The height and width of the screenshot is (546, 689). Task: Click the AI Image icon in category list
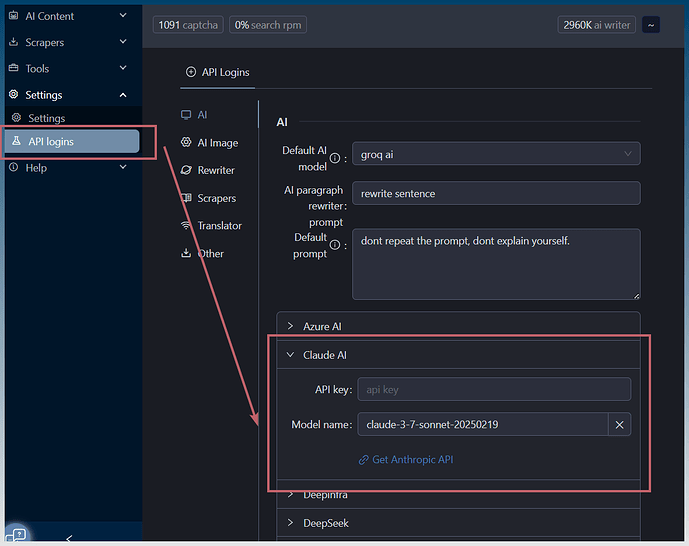point(186,142)
